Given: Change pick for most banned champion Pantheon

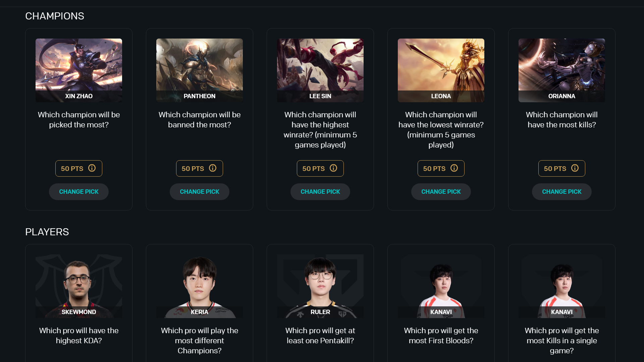Looking at the screenshot, I should [x=200, y=192].
